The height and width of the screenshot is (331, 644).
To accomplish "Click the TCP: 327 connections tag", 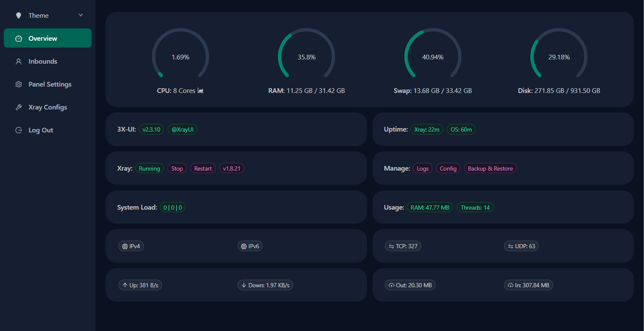I will tap(403, 246).
